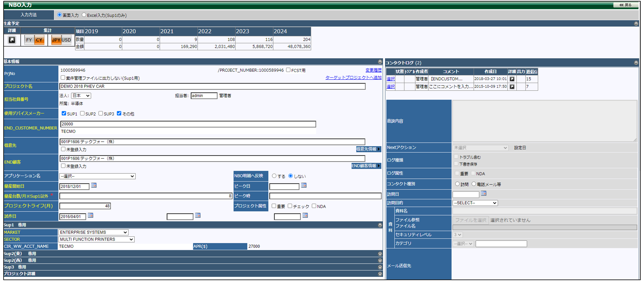The height and width of the screenshot is (281, 644).
Task: Check the SUP3 device maker checkbox
Action: pos(101,113)
